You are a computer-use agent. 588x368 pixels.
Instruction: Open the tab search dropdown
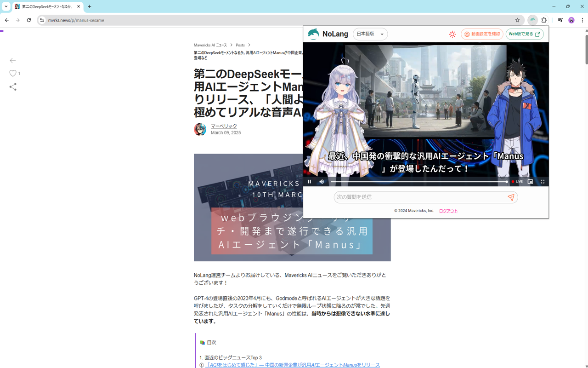coord(6,6)
